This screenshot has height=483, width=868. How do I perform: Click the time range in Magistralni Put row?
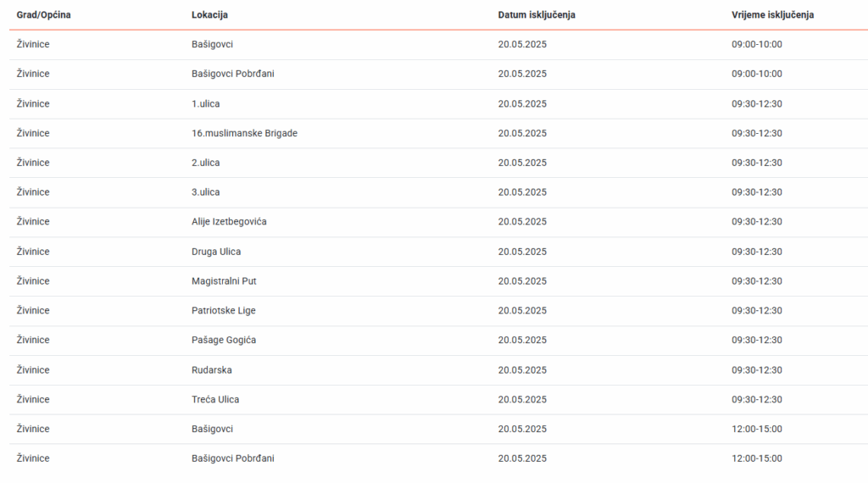(x=757, y=281)
